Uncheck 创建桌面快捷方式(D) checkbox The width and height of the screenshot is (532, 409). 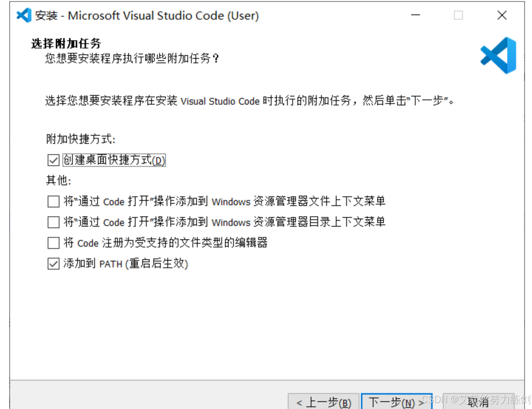[54, 160]
